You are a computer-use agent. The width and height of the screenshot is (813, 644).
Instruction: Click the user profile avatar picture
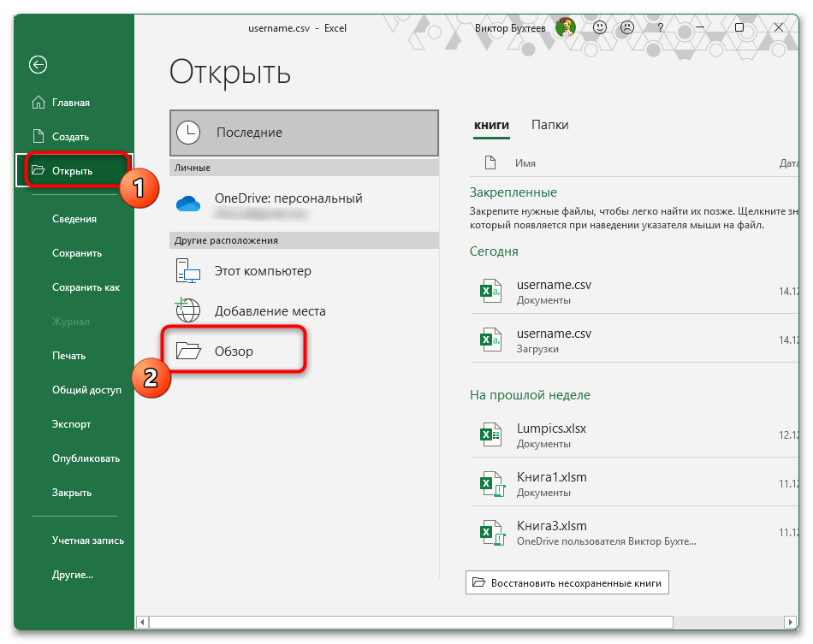(566, 27)
